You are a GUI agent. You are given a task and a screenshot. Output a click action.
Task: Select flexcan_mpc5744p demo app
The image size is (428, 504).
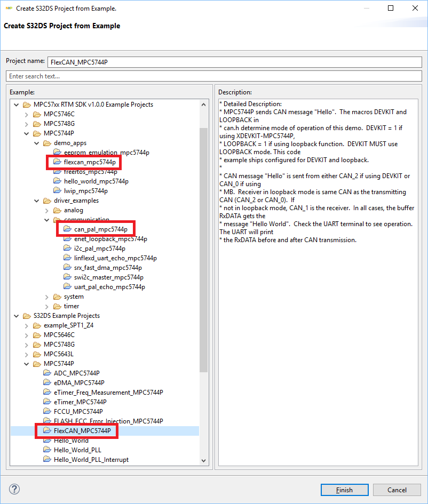(x=90, y=162)
